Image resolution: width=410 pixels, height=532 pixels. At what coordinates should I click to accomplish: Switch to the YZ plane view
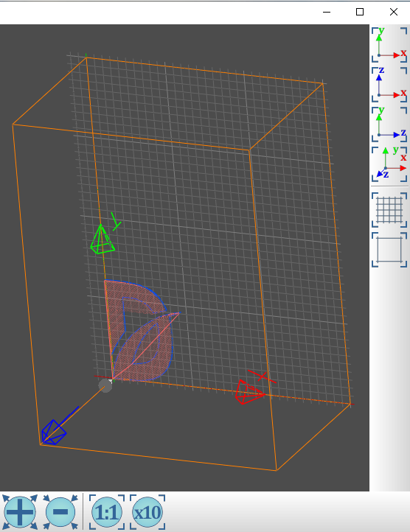389,125
